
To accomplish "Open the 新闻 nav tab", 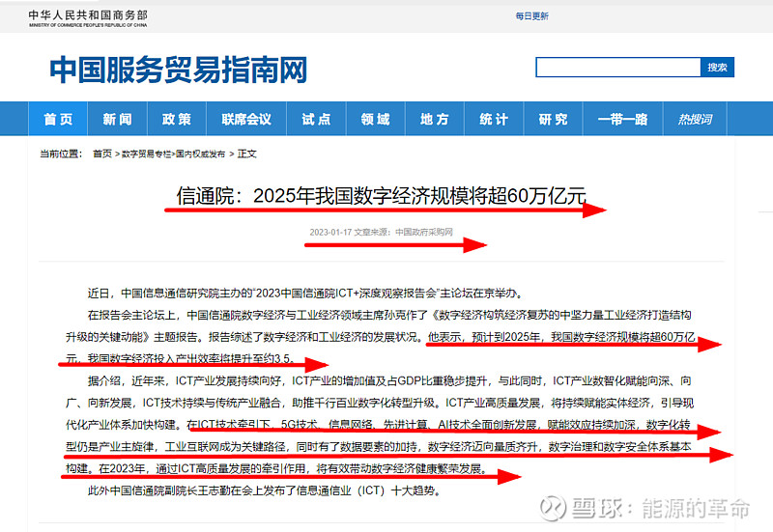I will (x=117, y=119).
